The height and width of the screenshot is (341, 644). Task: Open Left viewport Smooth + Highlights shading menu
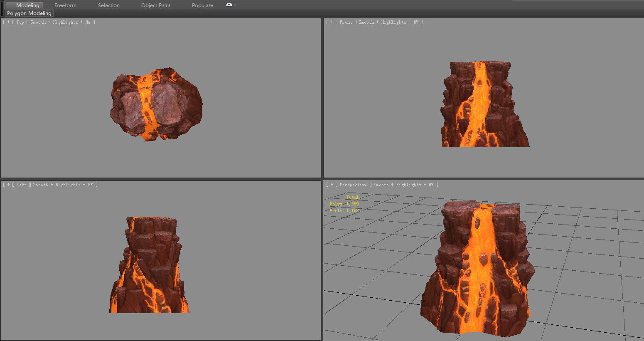coord(63,185)
